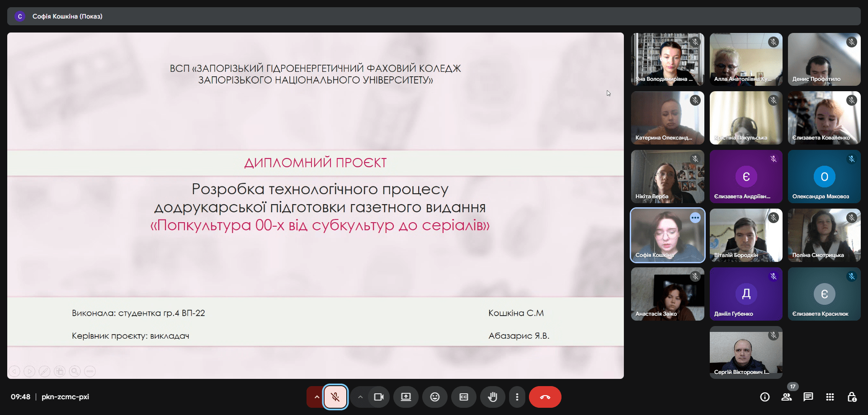Expand video settings chevron beside camera
Screen dimensions: 868x415
[360, 397]
